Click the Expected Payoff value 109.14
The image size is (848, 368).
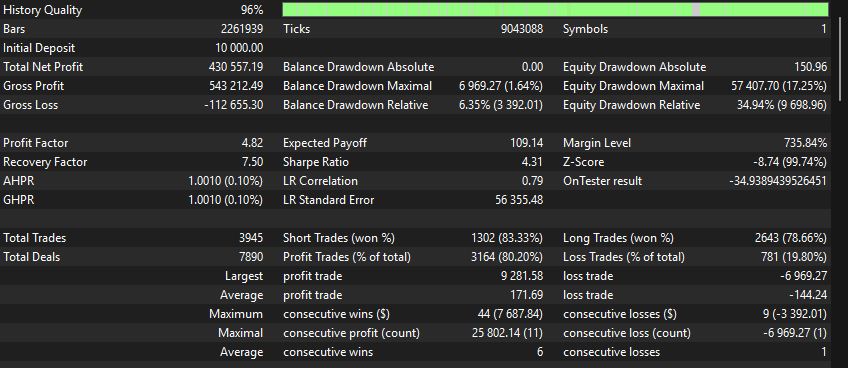(x=528, y=143)
